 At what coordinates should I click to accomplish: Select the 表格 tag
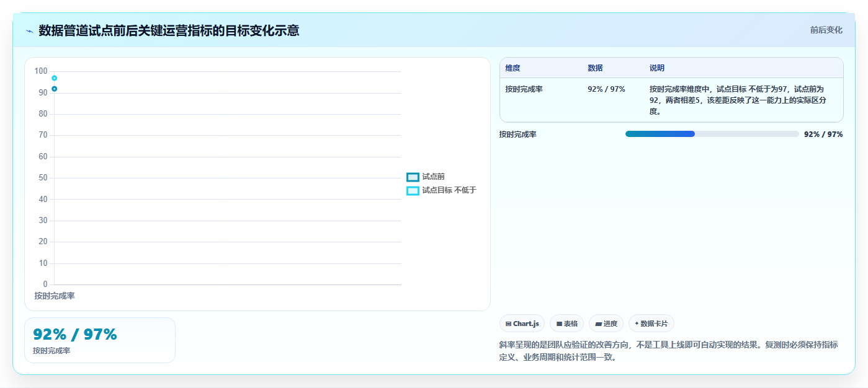click(x=566, y=324)
